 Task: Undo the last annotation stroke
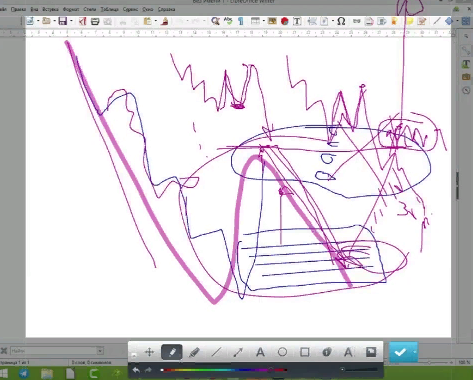[136, 370]
